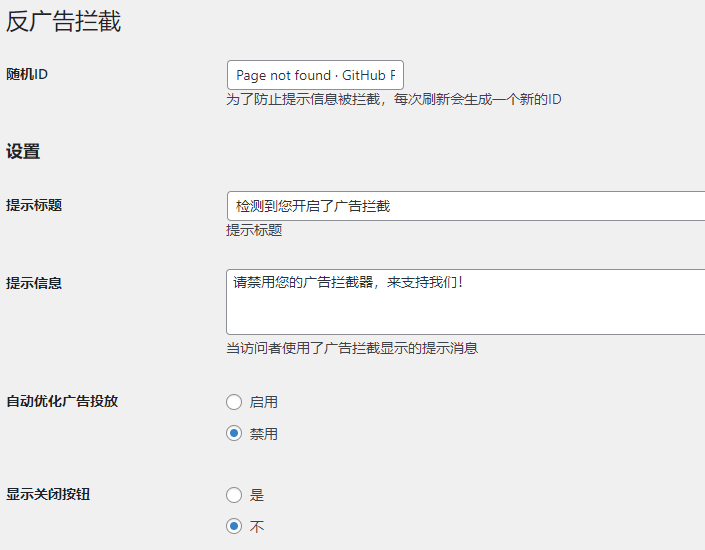This screenshot has height=550, width=705.
Task: Click the 反广告拦截 page heading
Action: [x=63, y=22]
